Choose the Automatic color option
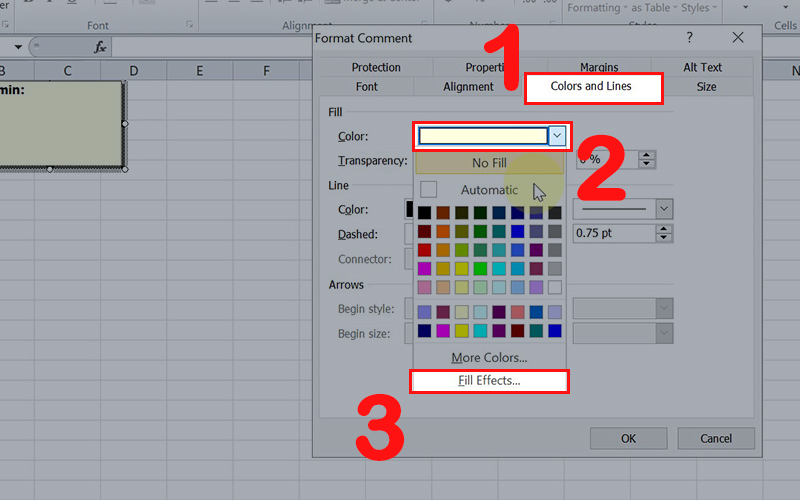 tap(489, 190)
